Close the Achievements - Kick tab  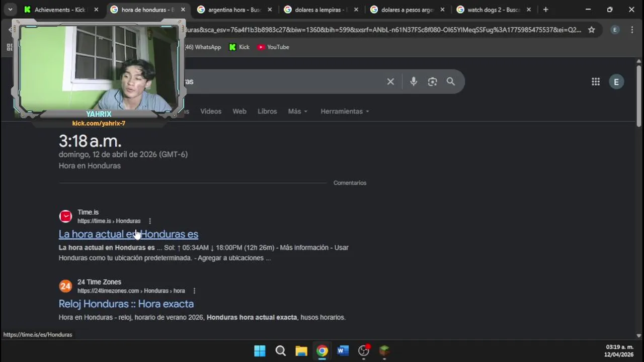point(96,10)
